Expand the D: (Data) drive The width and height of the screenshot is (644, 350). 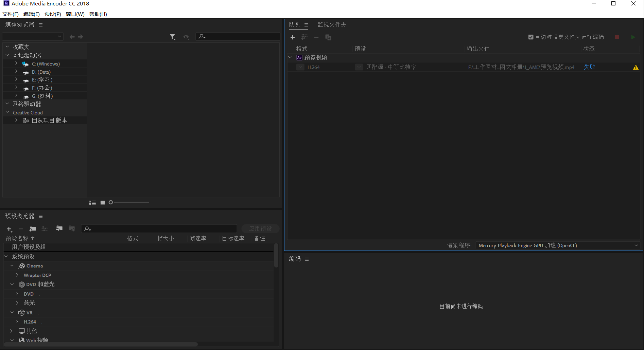[16, 72]
